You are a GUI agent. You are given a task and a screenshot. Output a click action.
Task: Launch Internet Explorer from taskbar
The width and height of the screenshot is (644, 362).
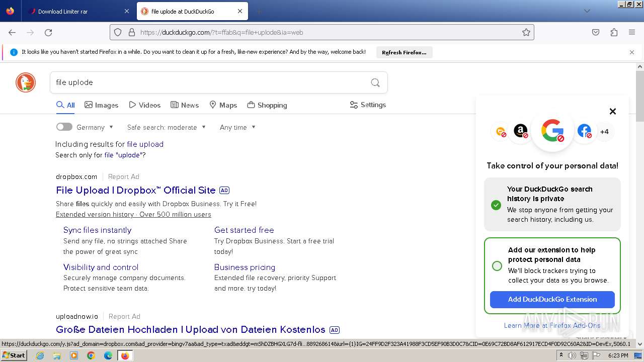(40, 355)
